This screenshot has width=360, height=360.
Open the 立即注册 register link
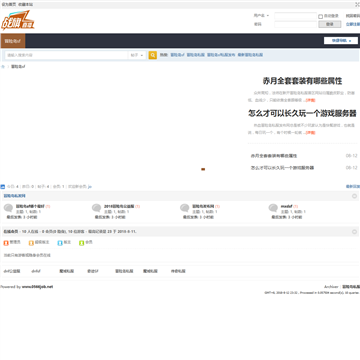[x=353, y=24]
